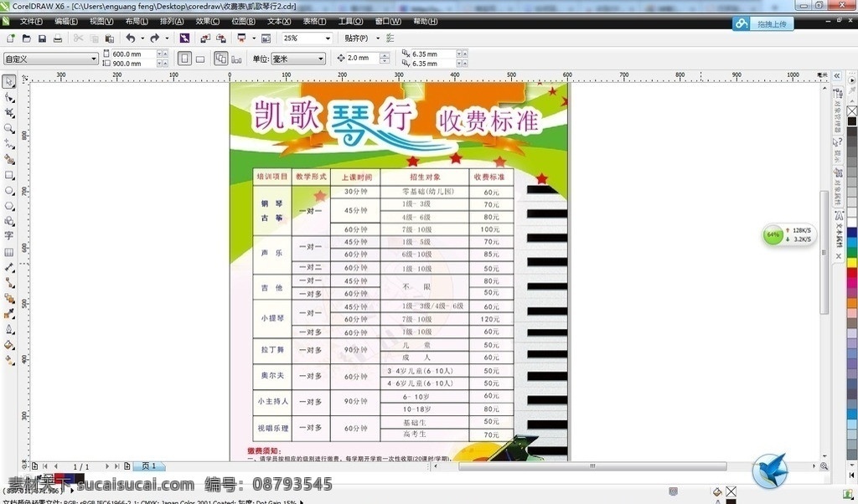Go to the first page arrow
The image size is (858, 504).
click(x=45, y=466)
